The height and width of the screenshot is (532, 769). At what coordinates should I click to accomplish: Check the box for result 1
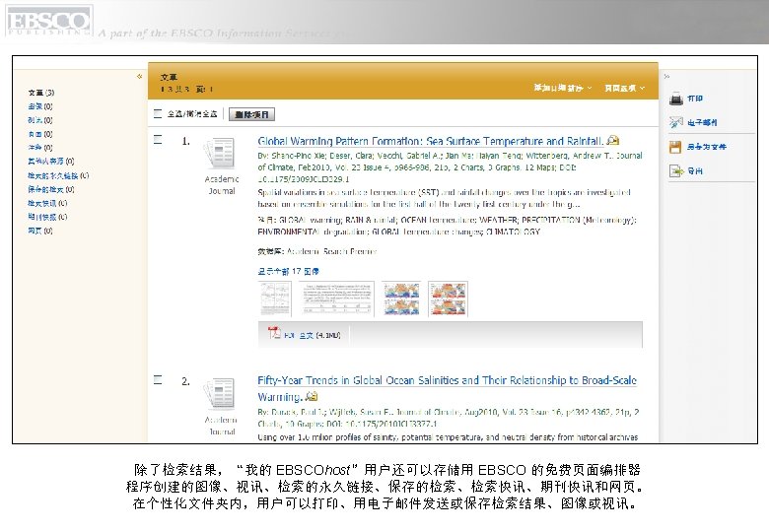click(x=158, y=140)
